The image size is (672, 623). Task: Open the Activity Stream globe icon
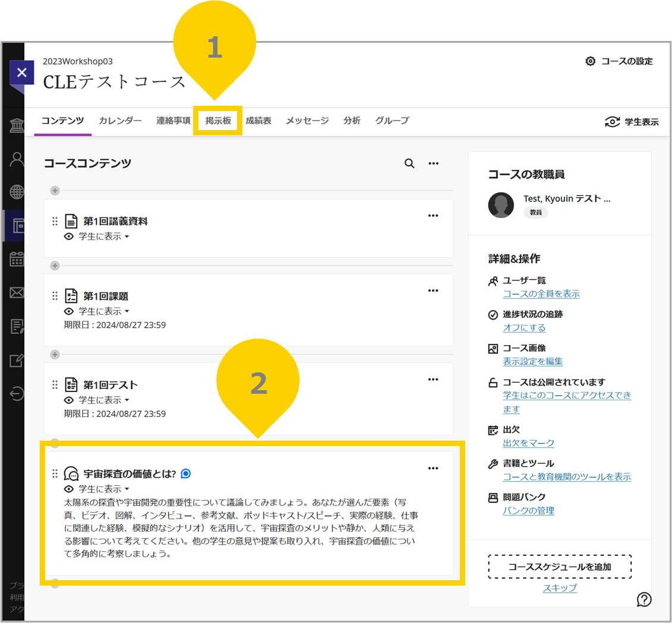[17, 192]
